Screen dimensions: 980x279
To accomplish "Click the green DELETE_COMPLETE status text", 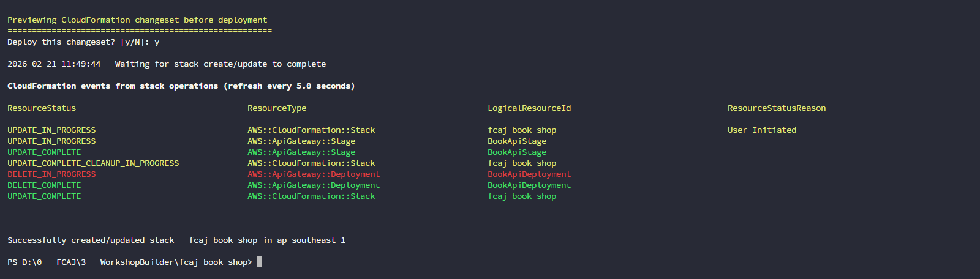I will point(44,185).
